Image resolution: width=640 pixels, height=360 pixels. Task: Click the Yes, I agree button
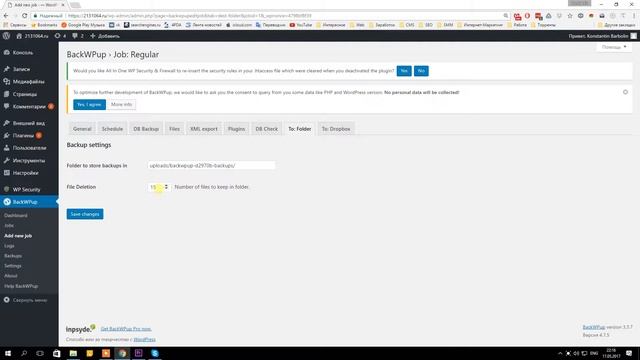(89, 104)
